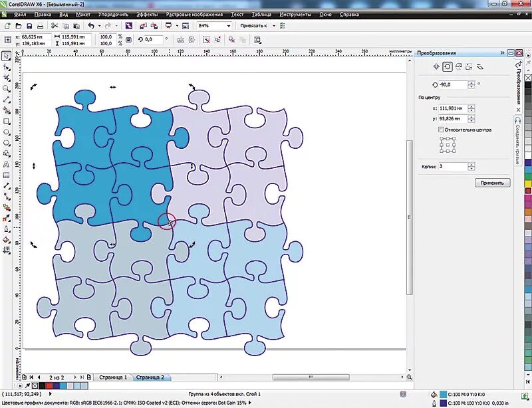Screen dimensions: 532x408
Task: Switch to Skew mode in Transformations docker
Action: tap(480, 67)
